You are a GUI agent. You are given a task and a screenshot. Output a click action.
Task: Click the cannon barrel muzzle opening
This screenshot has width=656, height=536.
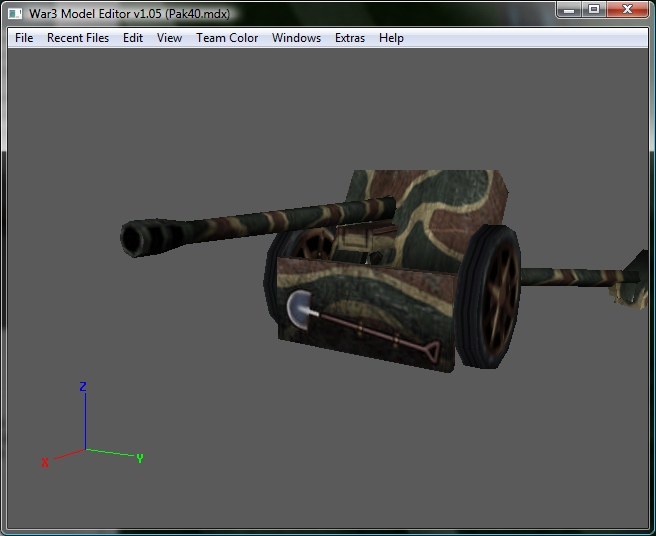point(134,239)
